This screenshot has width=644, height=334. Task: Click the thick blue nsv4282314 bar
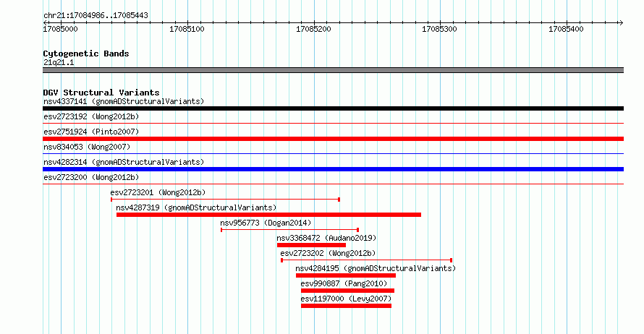click(x=333, y=169)
